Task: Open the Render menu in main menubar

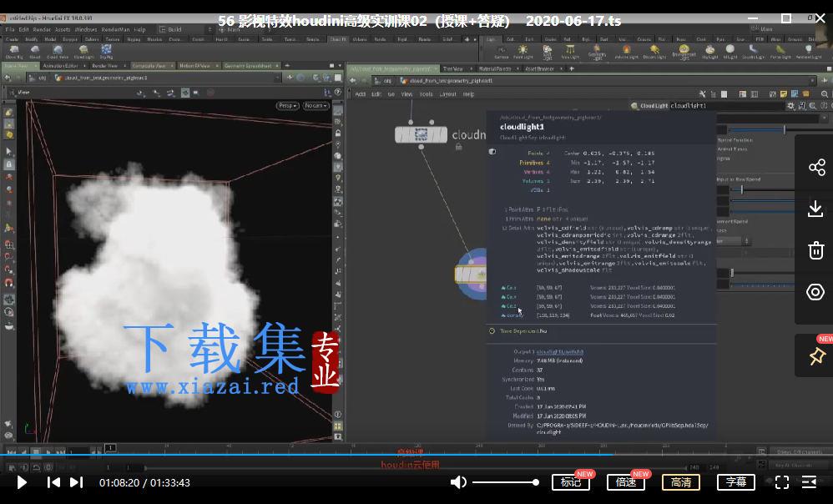Action: tap(42, 30)
